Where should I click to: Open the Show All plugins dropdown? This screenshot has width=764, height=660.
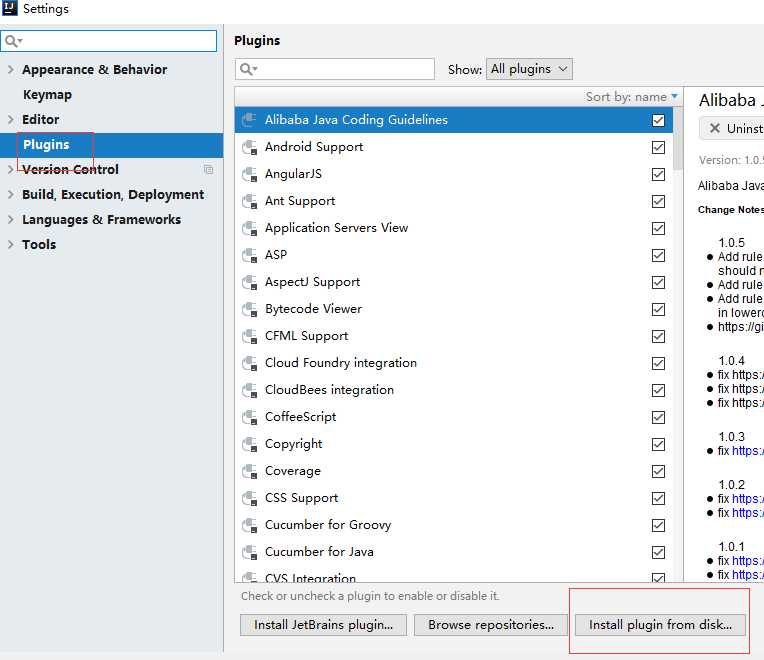pyautogui.click(x=529, y=69)
